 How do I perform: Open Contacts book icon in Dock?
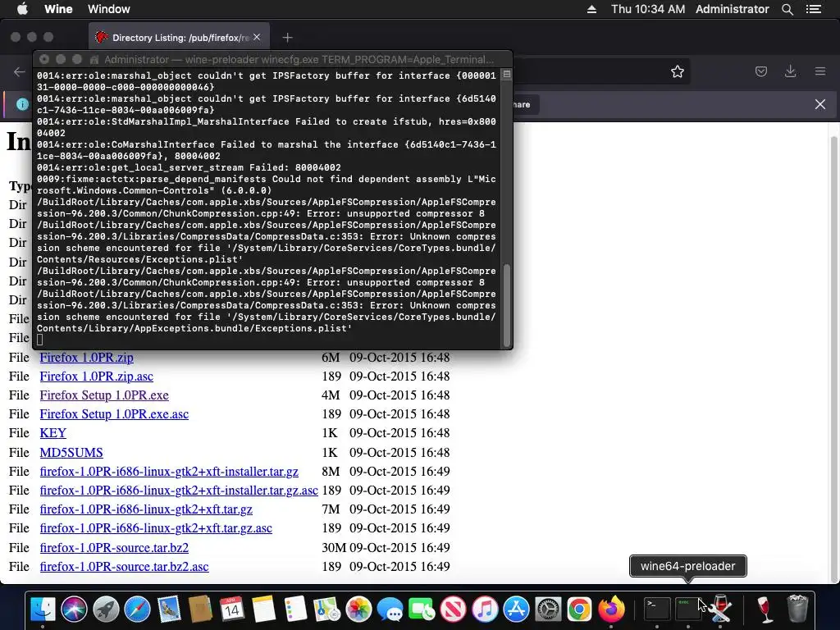point(200,609)
